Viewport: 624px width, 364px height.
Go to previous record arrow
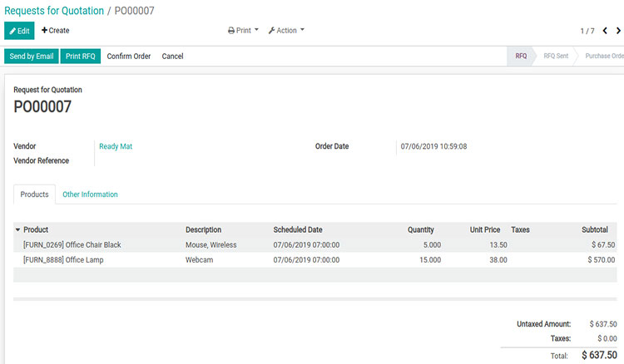tap(606, 31)
